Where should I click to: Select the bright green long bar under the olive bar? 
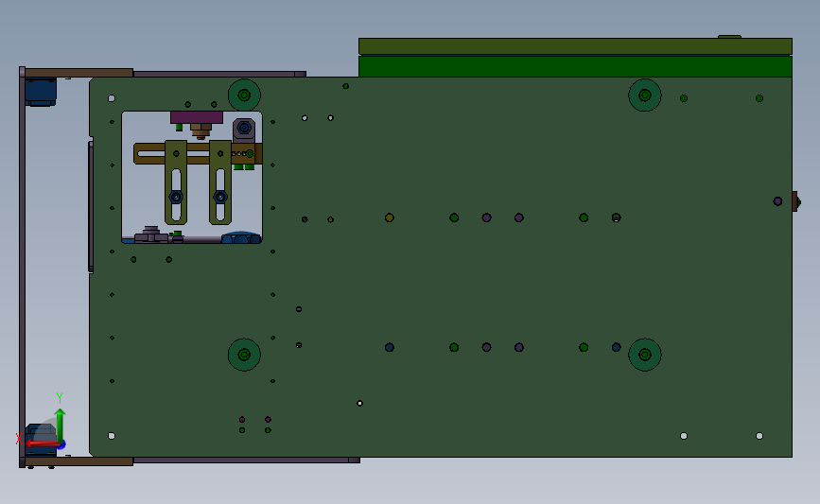click(575, 66)
